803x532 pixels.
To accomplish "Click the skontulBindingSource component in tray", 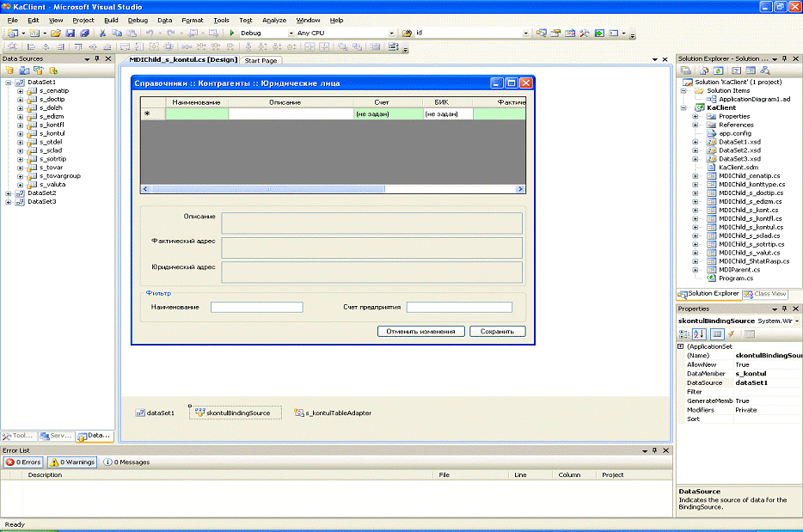I will pyautogui.click(x=233, y=413).
